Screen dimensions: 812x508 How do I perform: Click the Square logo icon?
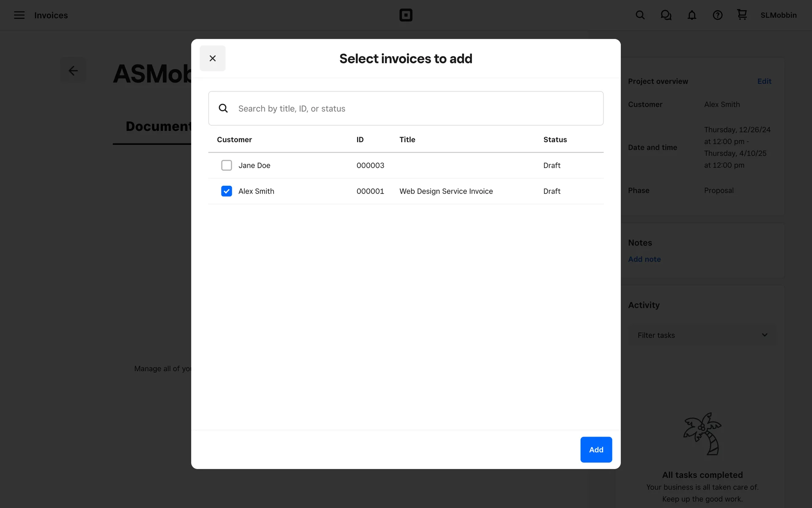click(406, 15)
